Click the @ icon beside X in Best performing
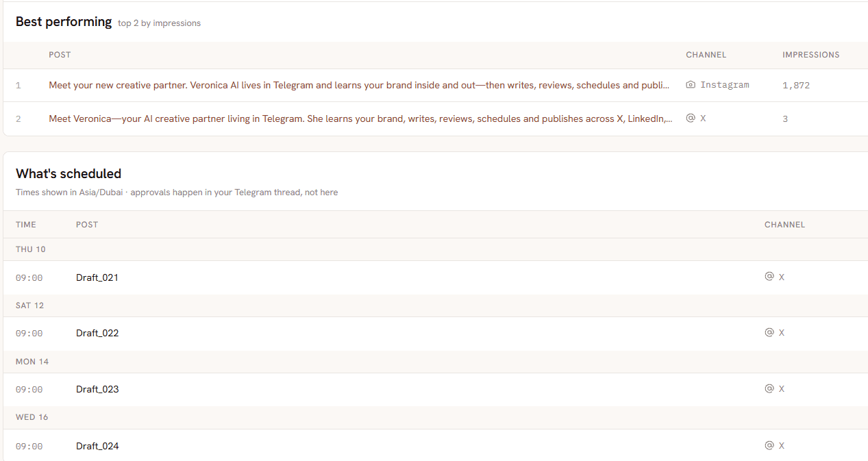The height and width of the screenshot is (461, 868). tap(691, 119)
